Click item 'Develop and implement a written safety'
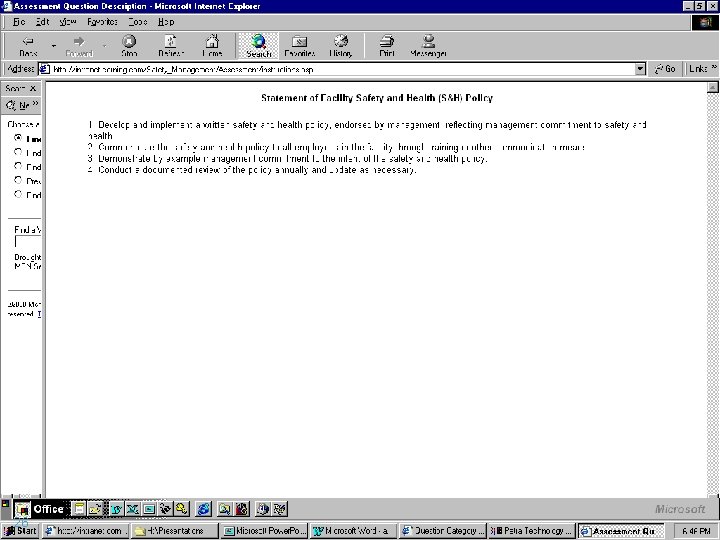The height and width of the screenshot is (540, 720). click(367, 130)
